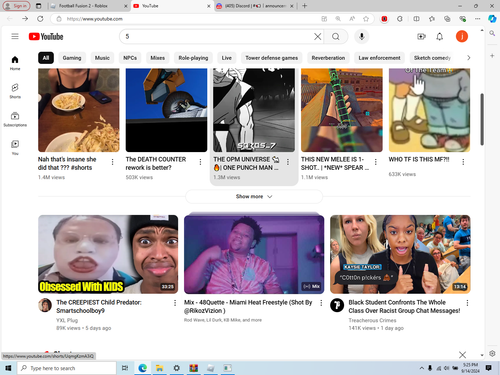Open options for 'The DEATH COUNTER' short

[200, 162]
